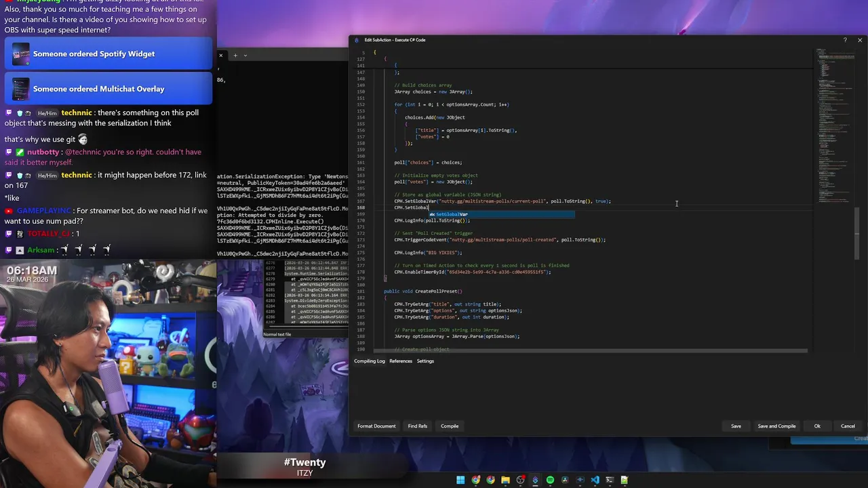The width and height of the screenshot is (868, 488).
Task: Open the Windows Start menu
Action: tap(460, 480)
